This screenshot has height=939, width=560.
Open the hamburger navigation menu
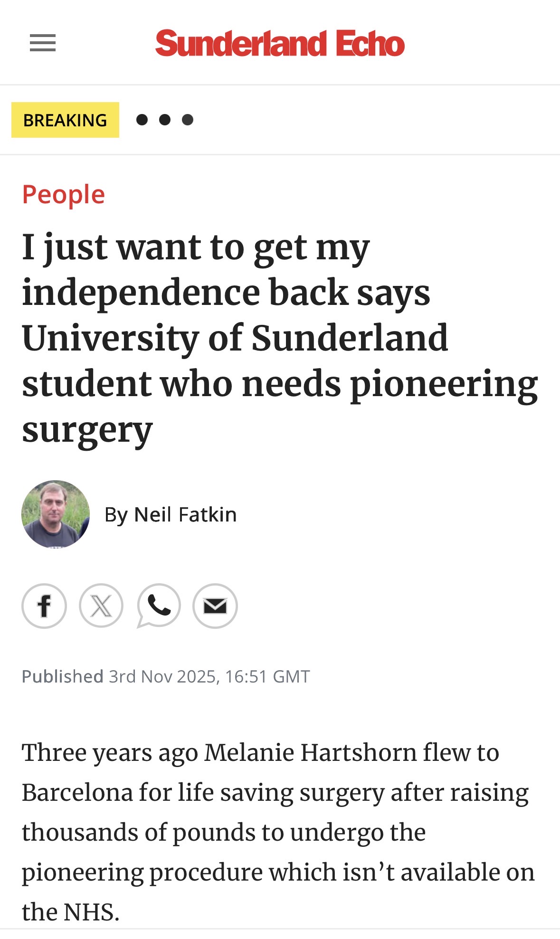point(43,43)
